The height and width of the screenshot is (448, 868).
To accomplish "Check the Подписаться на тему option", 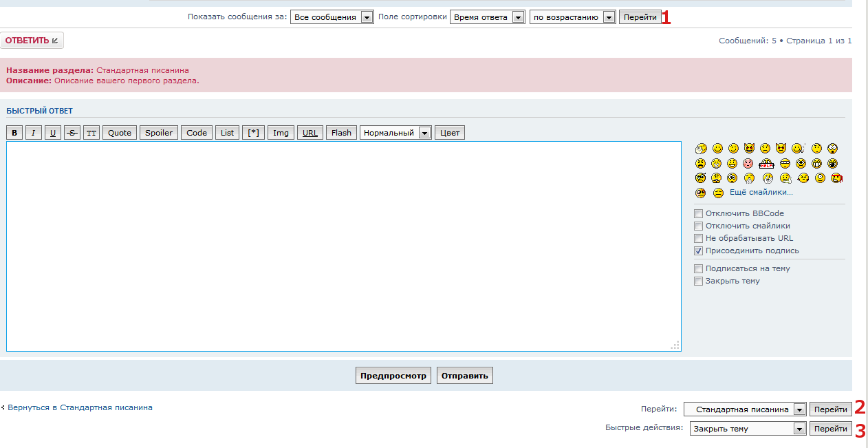I will tap(699, 269).
